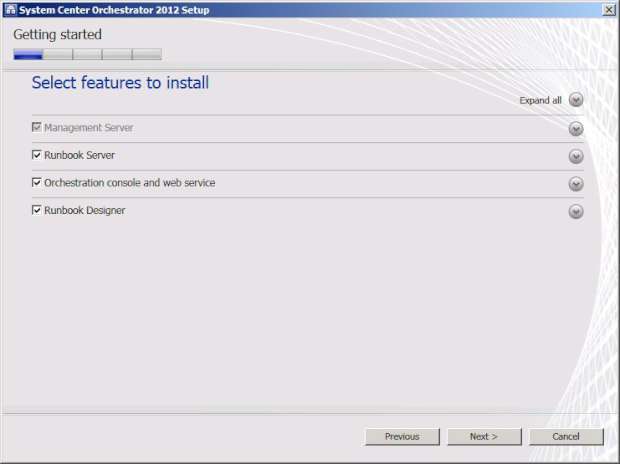Expand the Runbook Designer details chevron
The height and width of the screenshot is (464, 620).
(x=575, y=211)
